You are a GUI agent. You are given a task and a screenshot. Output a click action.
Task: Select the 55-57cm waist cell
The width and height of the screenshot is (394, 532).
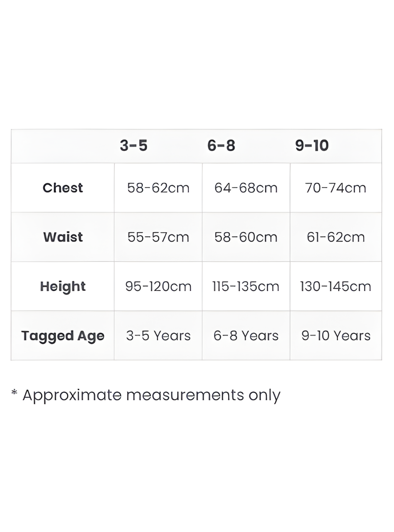click(x=158, y=237)
